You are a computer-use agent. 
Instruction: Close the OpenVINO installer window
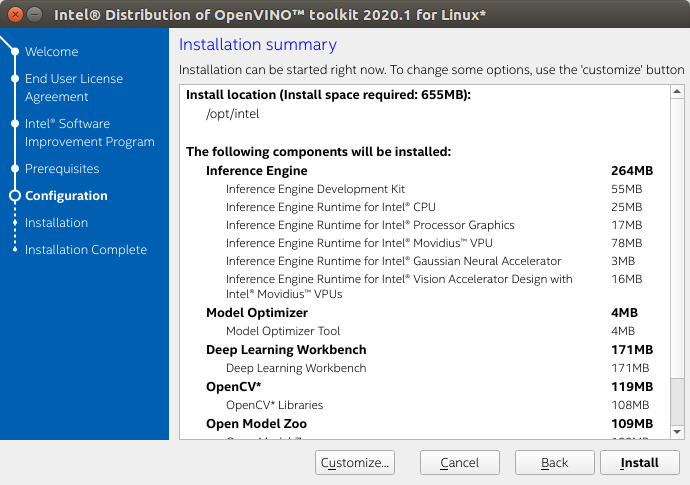pyautogui.click(x=14, y=16)
